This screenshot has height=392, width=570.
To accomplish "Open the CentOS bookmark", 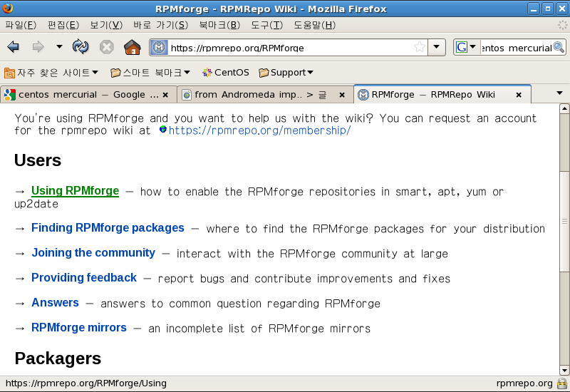I will point(226,73).
